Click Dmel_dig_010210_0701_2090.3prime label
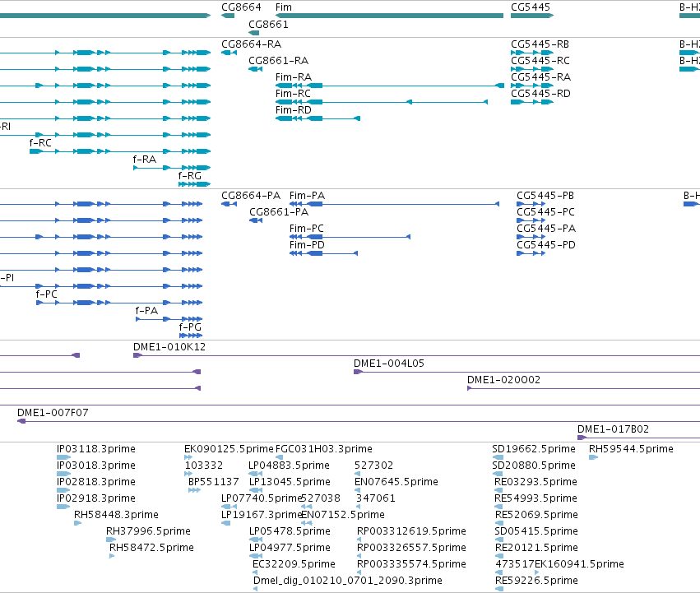 coord(348,581)
